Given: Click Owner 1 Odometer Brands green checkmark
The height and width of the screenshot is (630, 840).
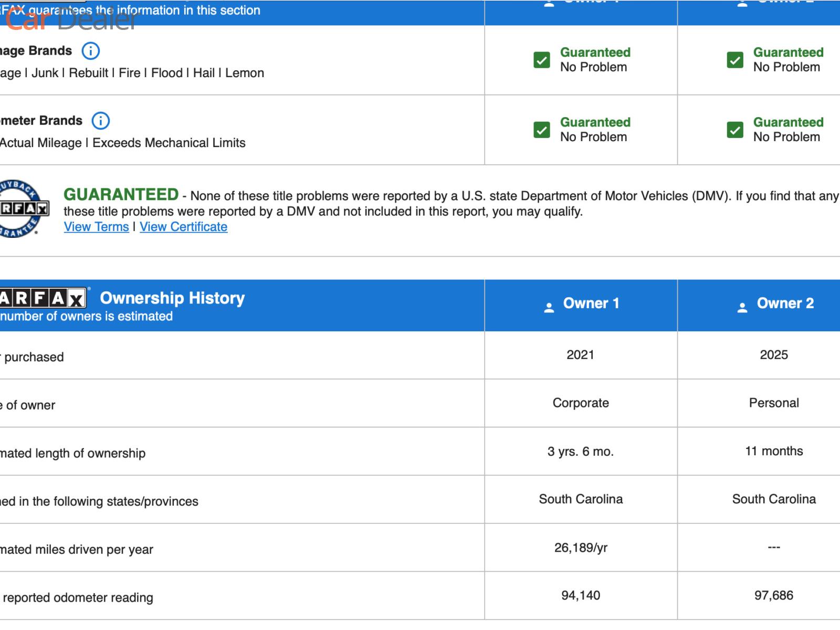Looking at the screenshot, I should point(542,130).
